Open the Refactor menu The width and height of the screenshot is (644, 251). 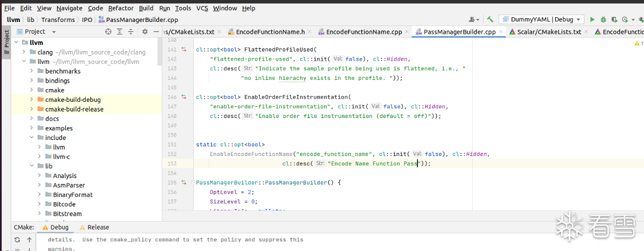pyautogui.click(x=121, y=8)
